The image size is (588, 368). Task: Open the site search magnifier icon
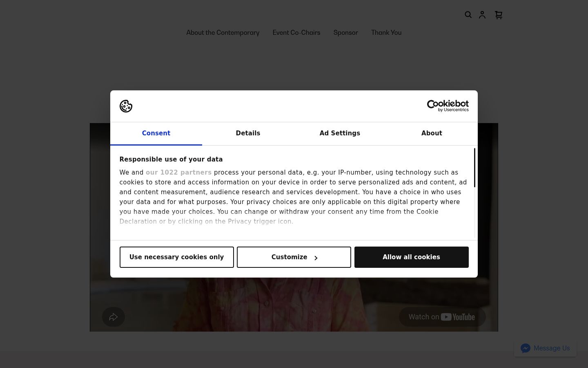click(468, 15)
